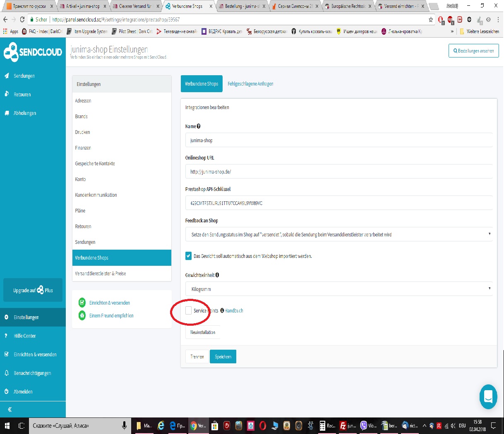
Task: Enable the Service Points checkbox
Action: [189, 310]
